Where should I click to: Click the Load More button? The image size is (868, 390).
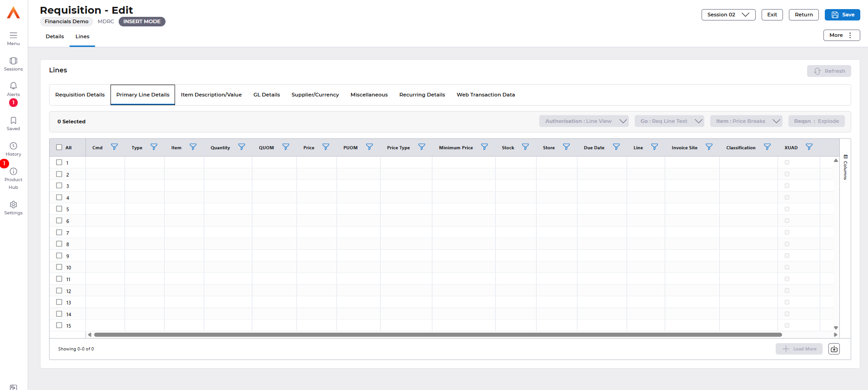pyautogui.click(x=799, y=349)
